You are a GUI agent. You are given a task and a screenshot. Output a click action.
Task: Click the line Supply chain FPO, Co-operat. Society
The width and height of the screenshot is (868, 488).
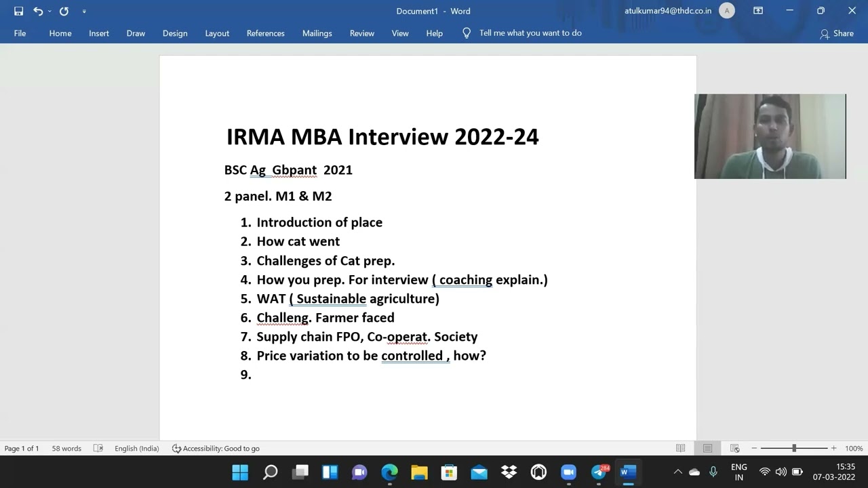coord(367,336)
